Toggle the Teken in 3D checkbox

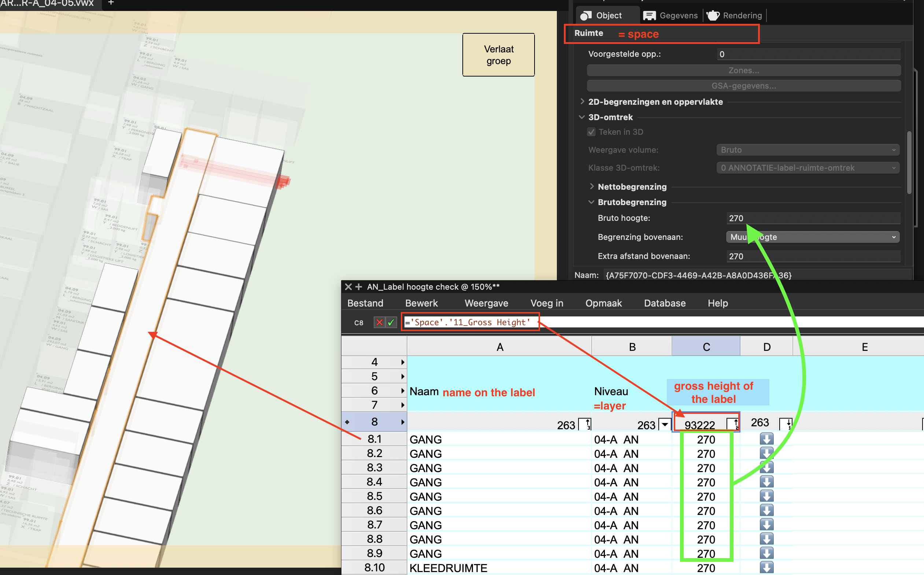pyautogui.click(x=591, y=132)
